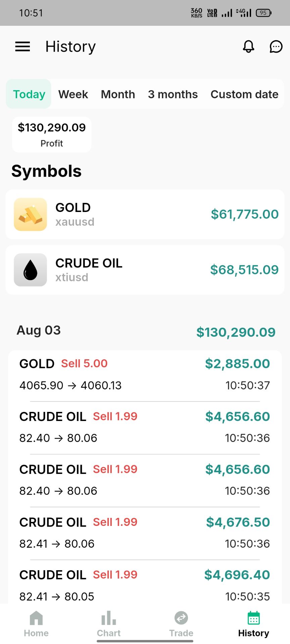The image size is (290, 644).
Task: Go to Home in bottom navigation
Action: pos(36,624)
